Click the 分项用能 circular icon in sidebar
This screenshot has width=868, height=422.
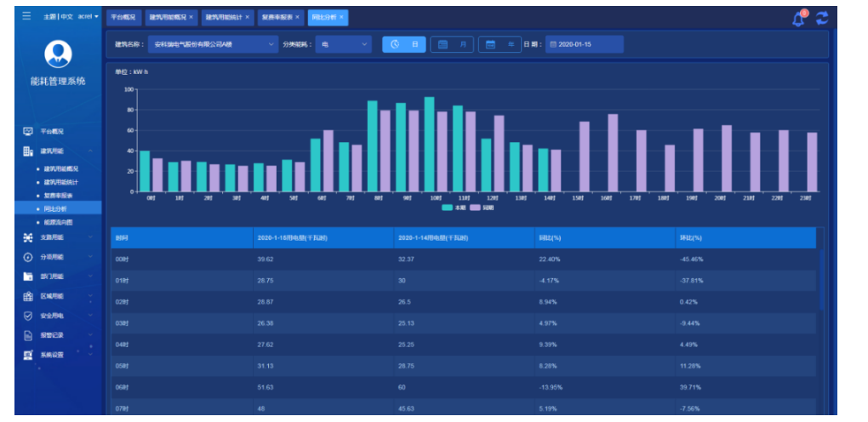[28, 256]
